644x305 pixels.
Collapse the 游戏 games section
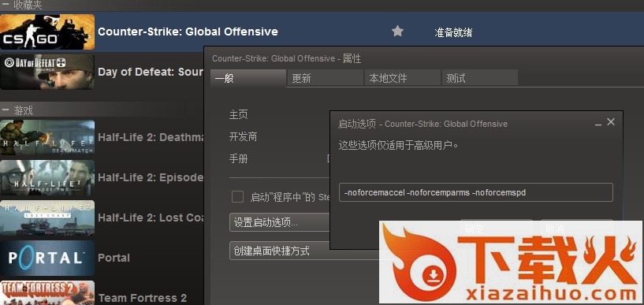click(x=6, y=110)
